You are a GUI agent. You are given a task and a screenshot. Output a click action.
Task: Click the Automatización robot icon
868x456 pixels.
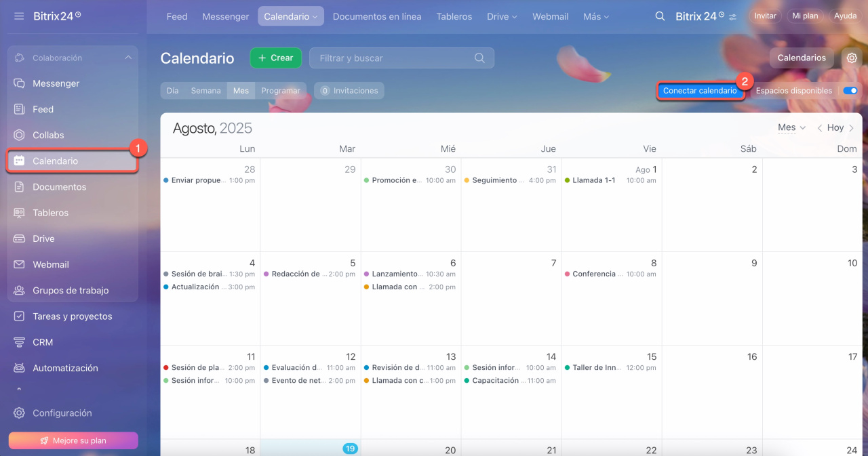20,368
